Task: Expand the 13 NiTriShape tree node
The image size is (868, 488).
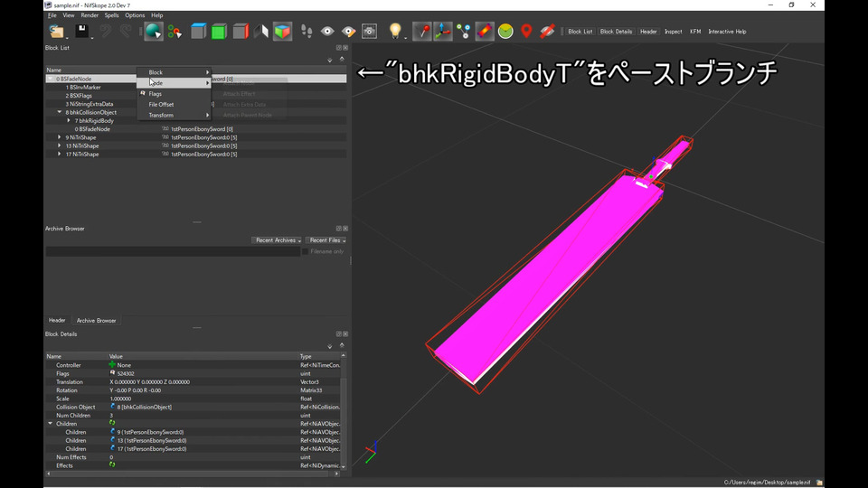Action: (x=60, y=145)
